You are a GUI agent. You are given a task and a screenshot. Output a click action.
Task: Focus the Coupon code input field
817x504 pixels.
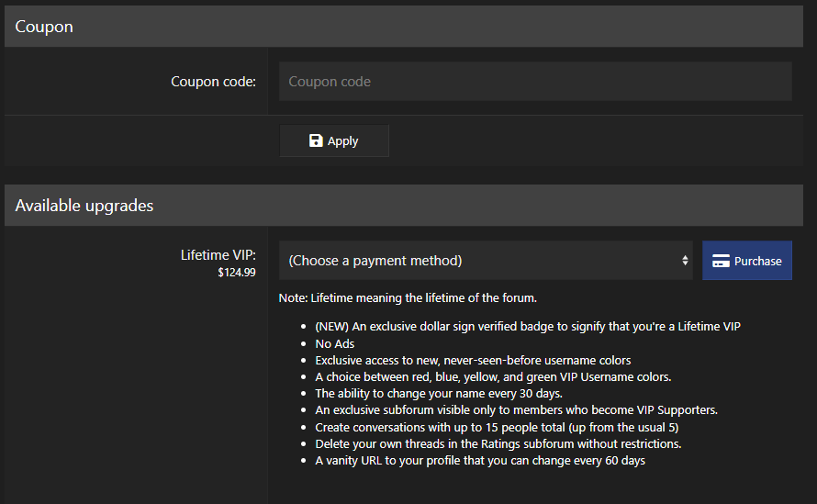pos(534,82)
